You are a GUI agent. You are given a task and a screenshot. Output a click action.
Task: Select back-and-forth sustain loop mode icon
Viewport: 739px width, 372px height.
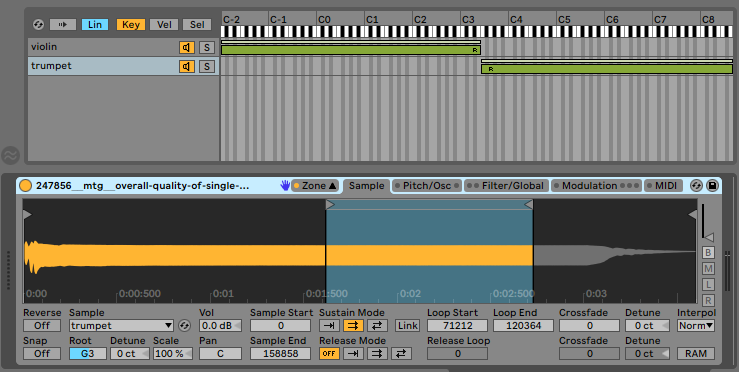click(377, 325)
